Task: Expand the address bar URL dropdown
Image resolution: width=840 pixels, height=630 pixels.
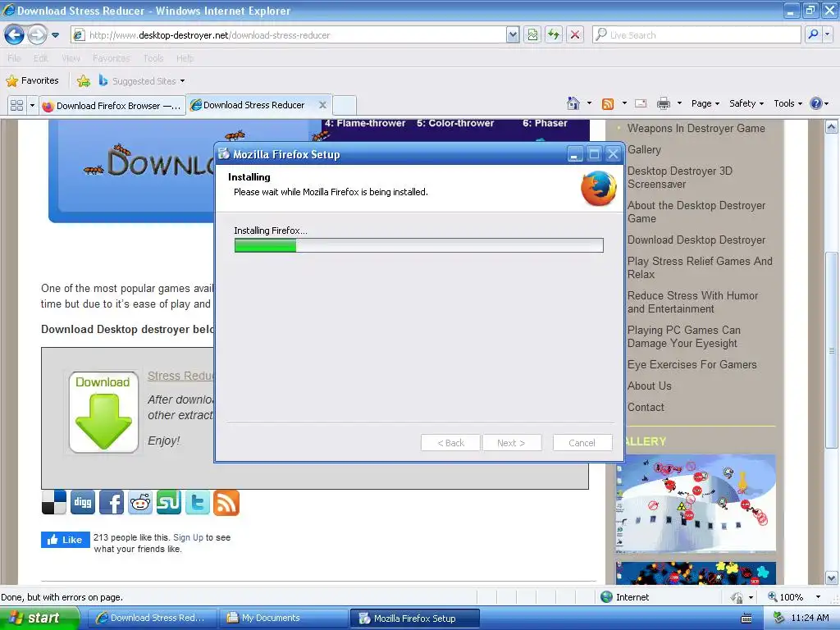Action: (x=513, y=34)
